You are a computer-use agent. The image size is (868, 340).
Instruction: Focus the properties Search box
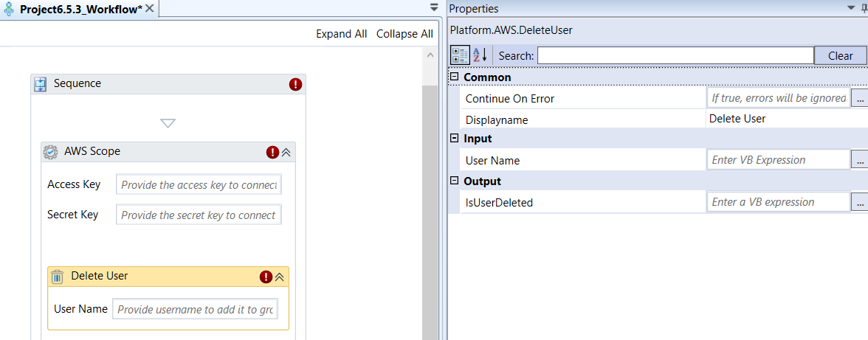click(x=675, y=55)
